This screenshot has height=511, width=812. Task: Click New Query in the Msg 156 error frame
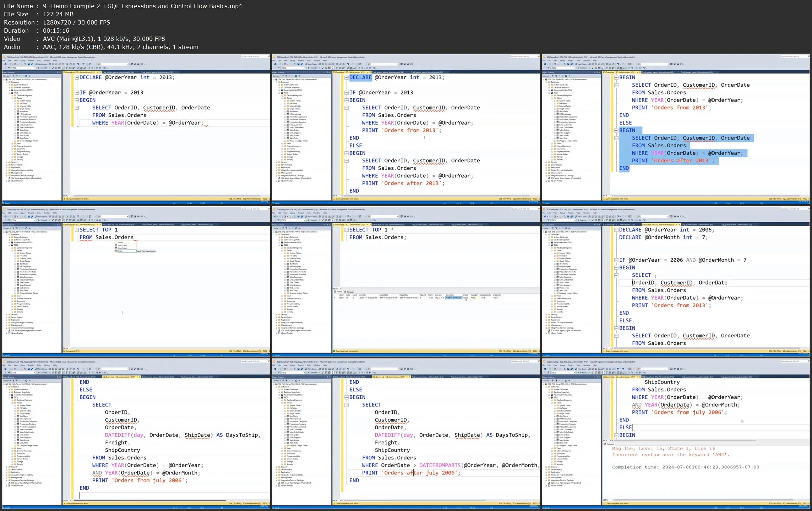point(581,369)
